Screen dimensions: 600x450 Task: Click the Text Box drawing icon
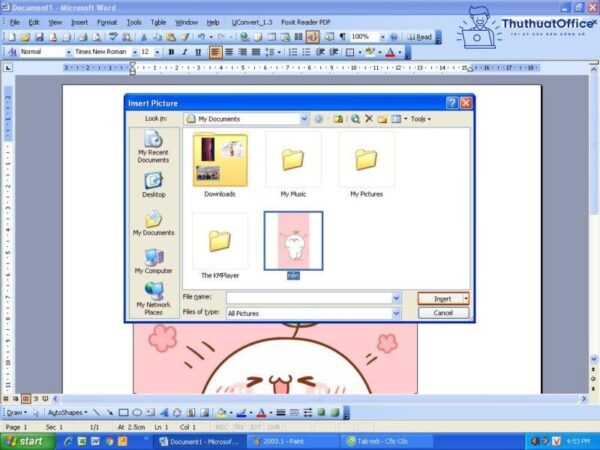150,412
